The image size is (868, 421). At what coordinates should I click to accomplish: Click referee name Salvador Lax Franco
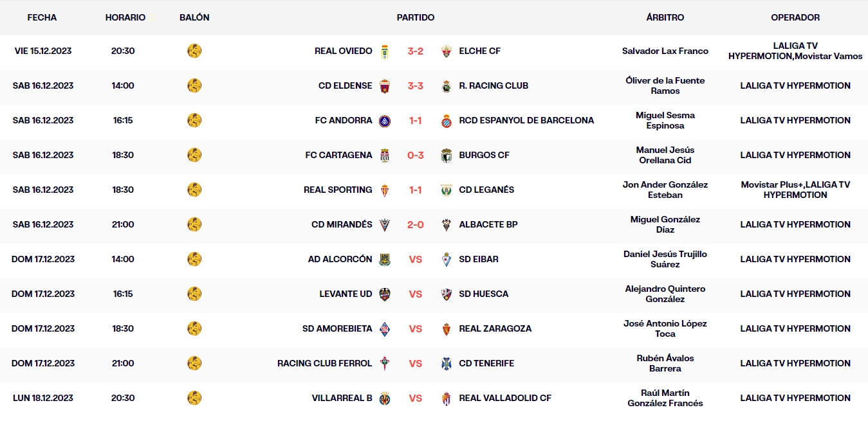point(665,51)
